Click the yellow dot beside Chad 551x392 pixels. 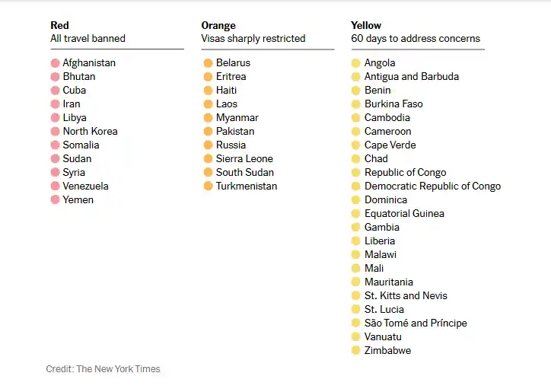355,159
